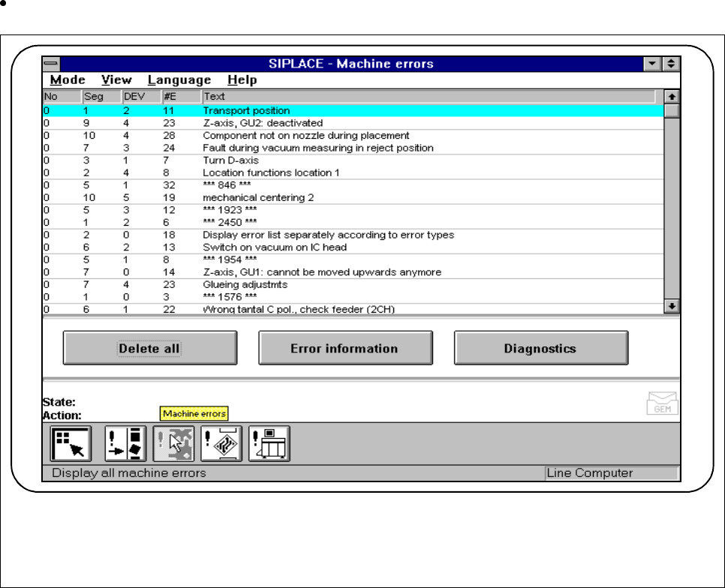Select Location functions location 1 row
The width and height of the screenshot is (725, 588).
[353, 172]
